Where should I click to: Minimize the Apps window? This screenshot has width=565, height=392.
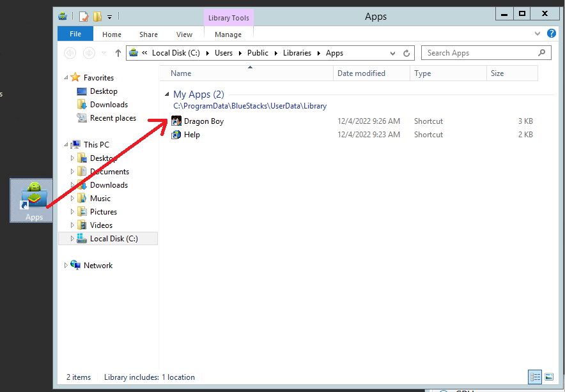coord(504,15)
